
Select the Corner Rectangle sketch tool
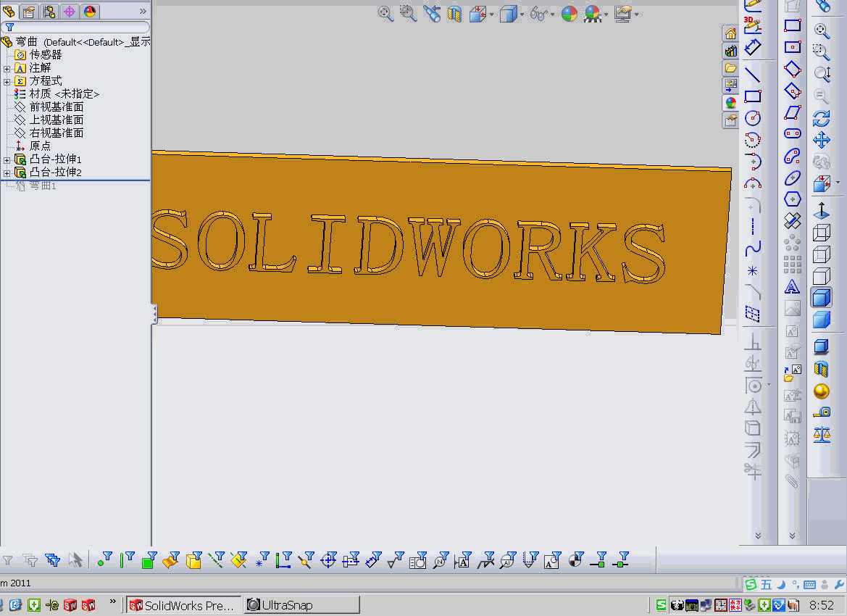click(753, 96)
